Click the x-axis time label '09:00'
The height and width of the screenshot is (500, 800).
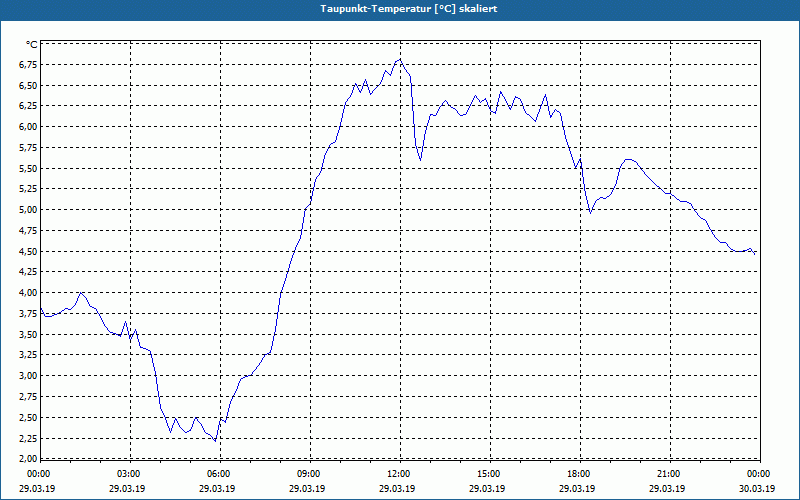[307, 474]
